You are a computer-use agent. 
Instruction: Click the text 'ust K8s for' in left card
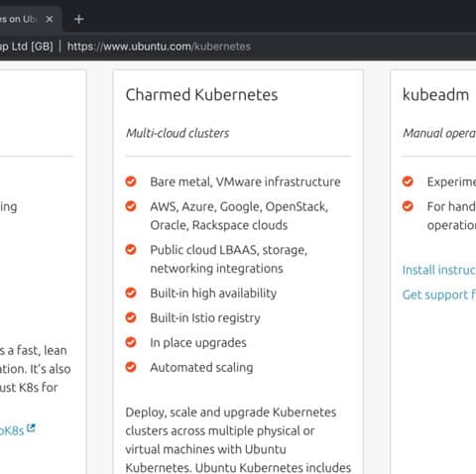(x=29, y=388)
